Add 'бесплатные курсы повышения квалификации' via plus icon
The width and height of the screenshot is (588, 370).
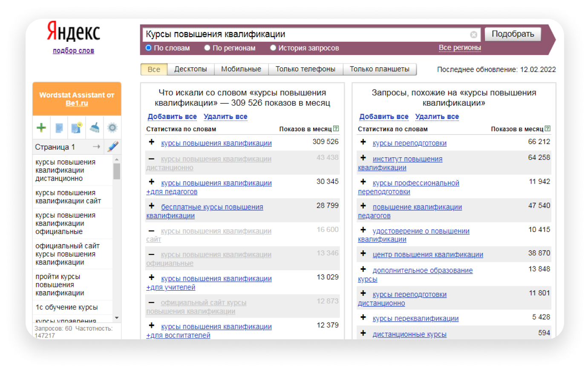(x=151, y=206)
